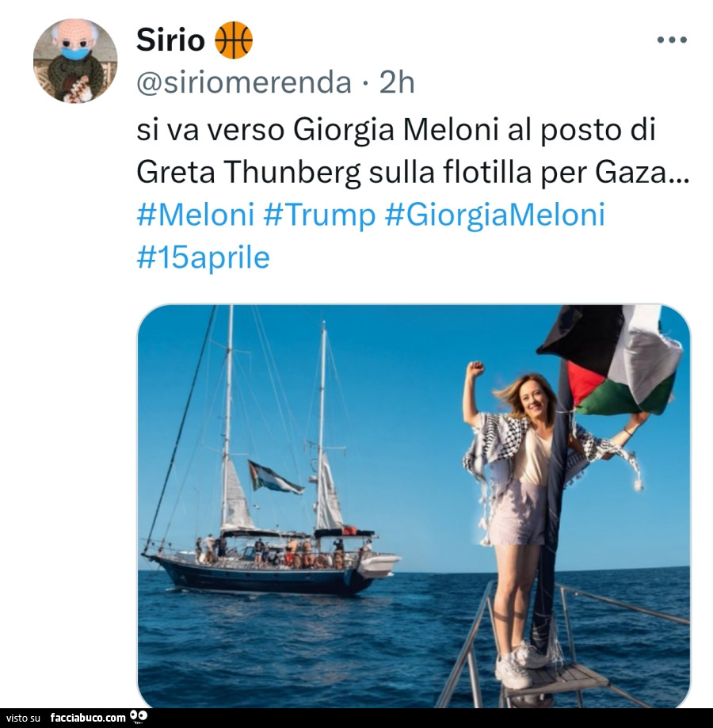Viewport: 713px width, 728px height.
Task: Click the facciabuco.com watermark link
Action: pyautogui.click(x=87, y=718)
